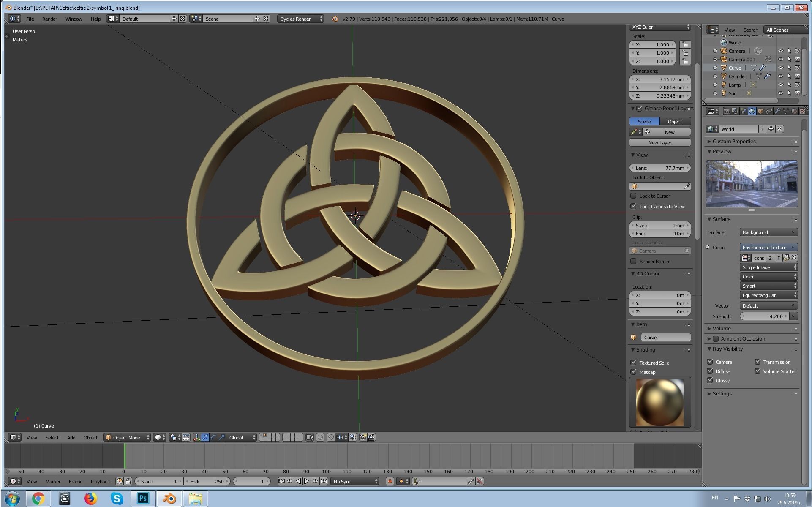Click the Curve modifier wrench icon in outliner
The width and height of the screenshot is (812, 507).
(763, 68)
